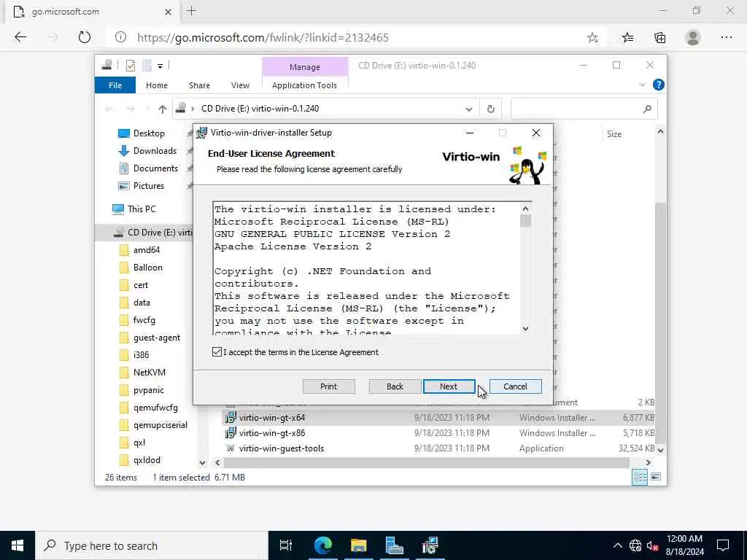Print the license agreement
The width and height of the screenshot is (747, 560).
[329, 386]
